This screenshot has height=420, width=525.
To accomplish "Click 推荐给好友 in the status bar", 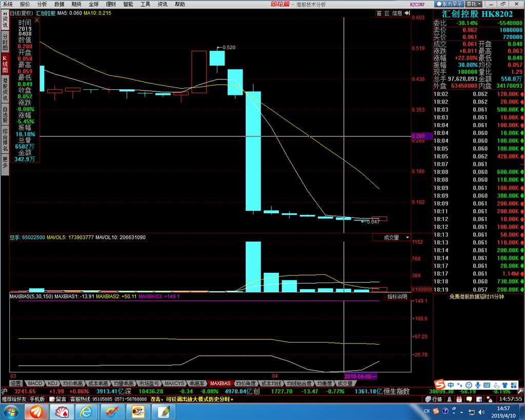I will 14,399.
